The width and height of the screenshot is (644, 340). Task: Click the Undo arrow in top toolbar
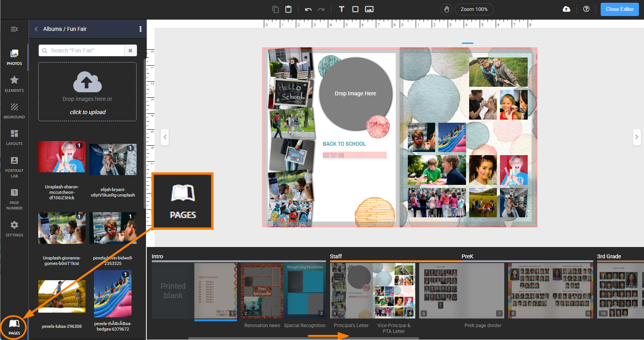click(x=308, y=9)
